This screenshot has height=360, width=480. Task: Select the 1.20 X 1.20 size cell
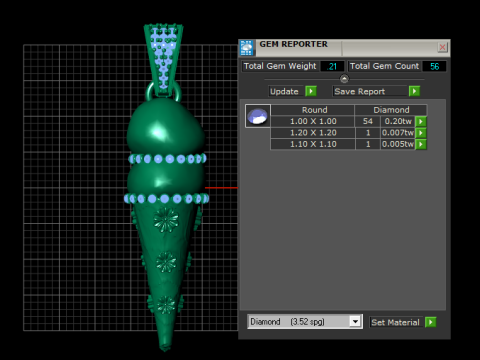[x=313, y=133]
